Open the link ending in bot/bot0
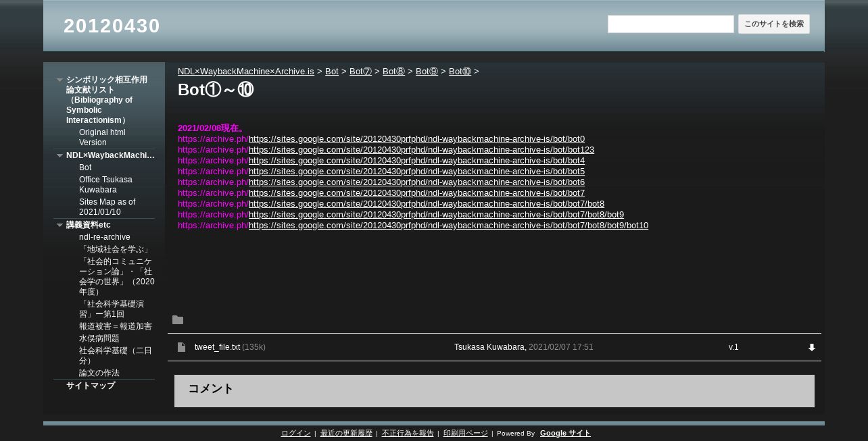This screenshot has width=868, height=441. [x=416, y=139]
